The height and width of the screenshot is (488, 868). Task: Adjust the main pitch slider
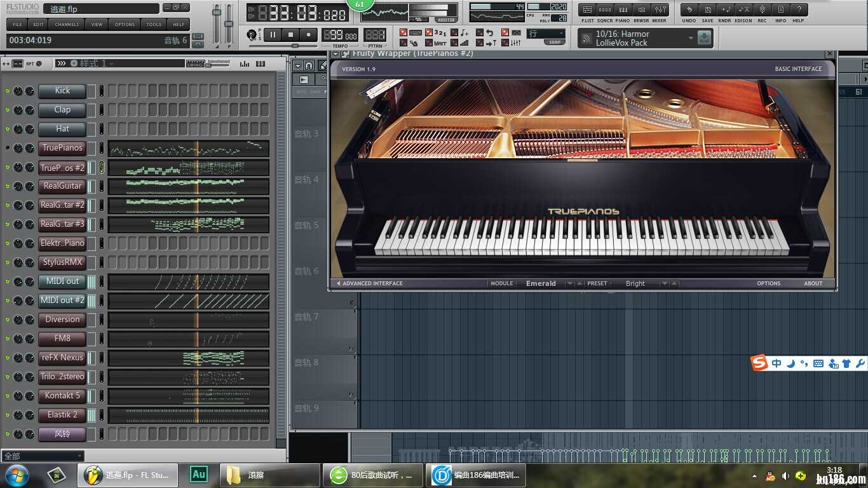229,24
